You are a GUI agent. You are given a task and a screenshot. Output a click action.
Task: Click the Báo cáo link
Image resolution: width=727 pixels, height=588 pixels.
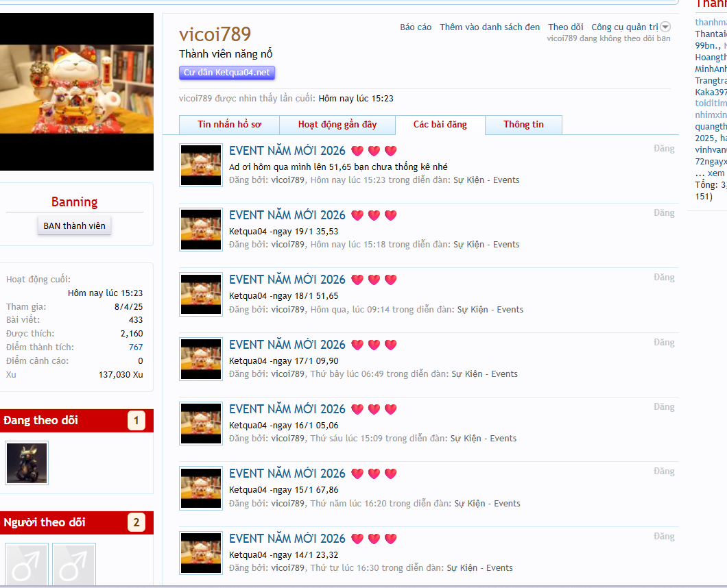tap(416, 27)
